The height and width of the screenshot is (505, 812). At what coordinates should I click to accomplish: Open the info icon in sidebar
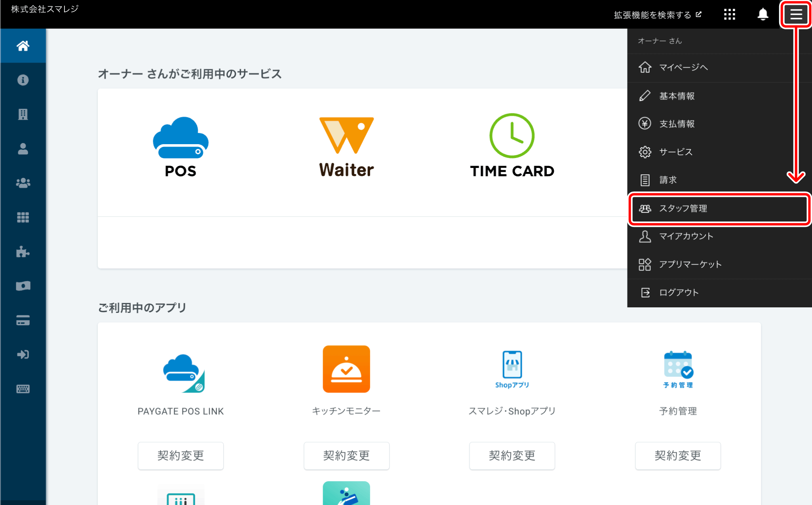point(23,80)
